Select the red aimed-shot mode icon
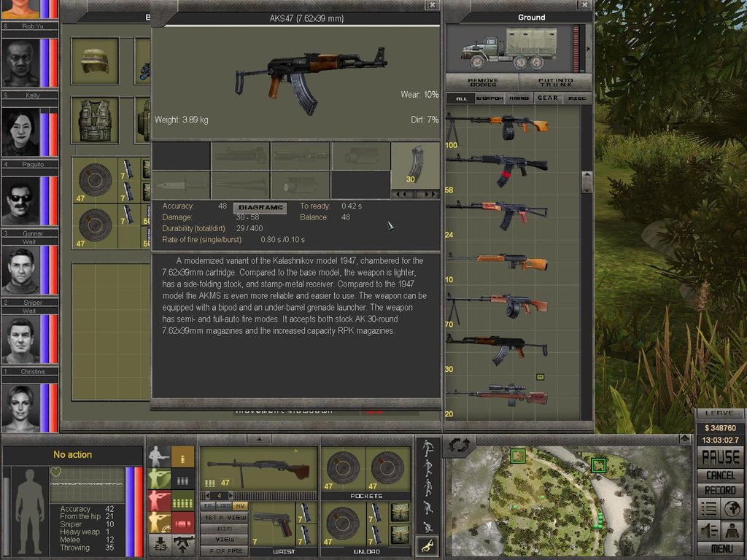Viewport: 747px width, 560px height. click(159, 501)
